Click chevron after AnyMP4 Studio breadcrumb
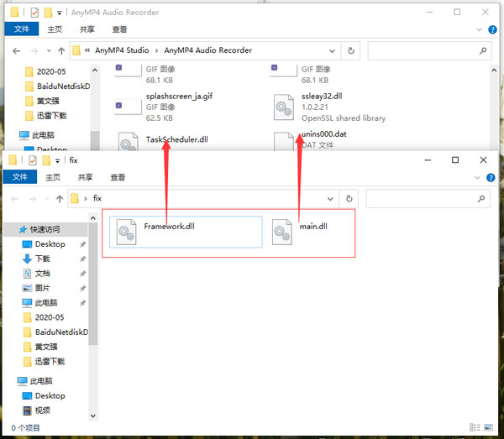The image size is (504, 439). [156, 50]
